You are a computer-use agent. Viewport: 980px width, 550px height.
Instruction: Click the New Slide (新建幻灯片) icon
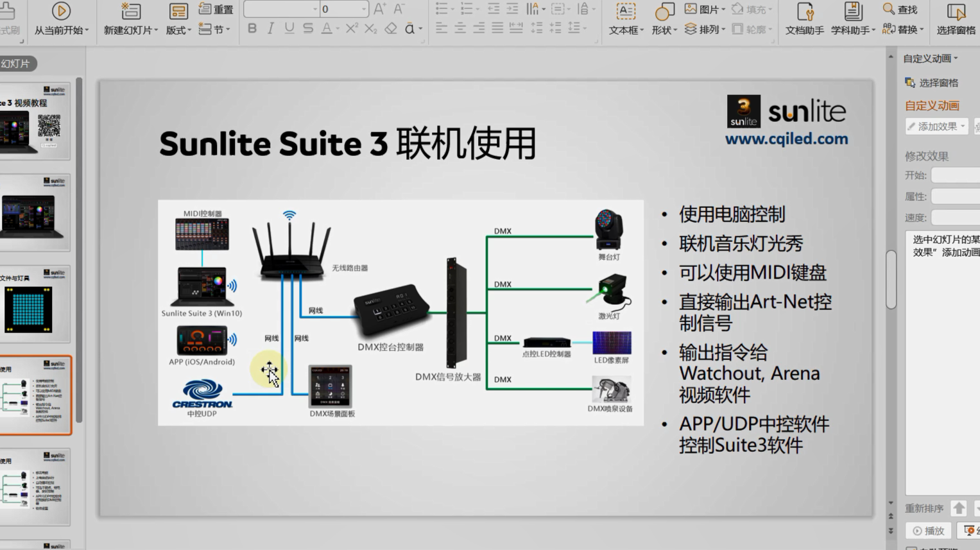point(130,11)
